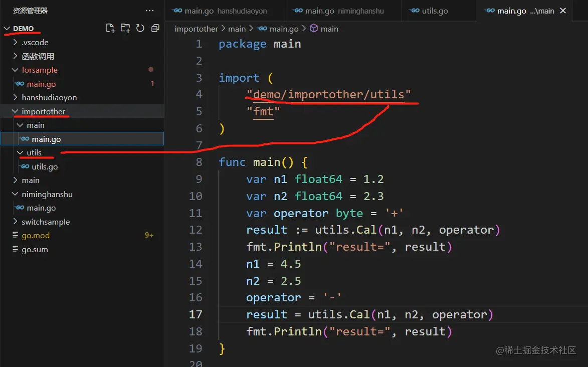
Task: Open selected main.go under importother/main
Action: (x=82, y=139)
